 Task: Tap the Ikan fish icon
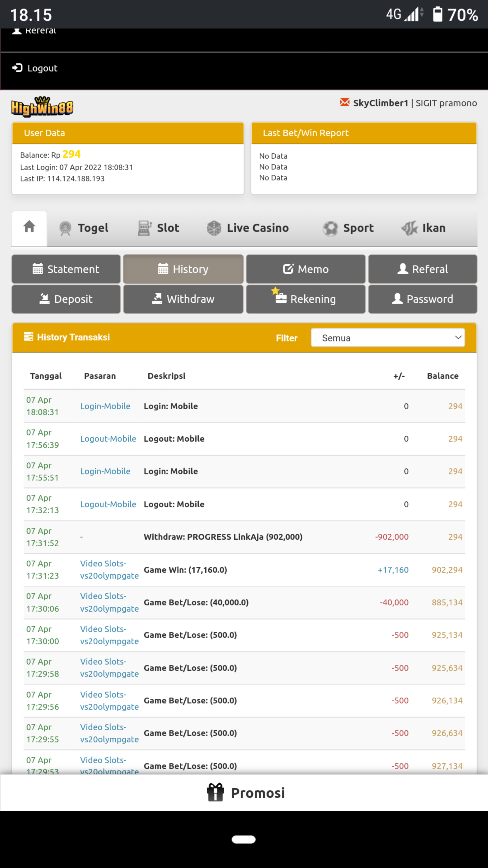click(409, 228)
